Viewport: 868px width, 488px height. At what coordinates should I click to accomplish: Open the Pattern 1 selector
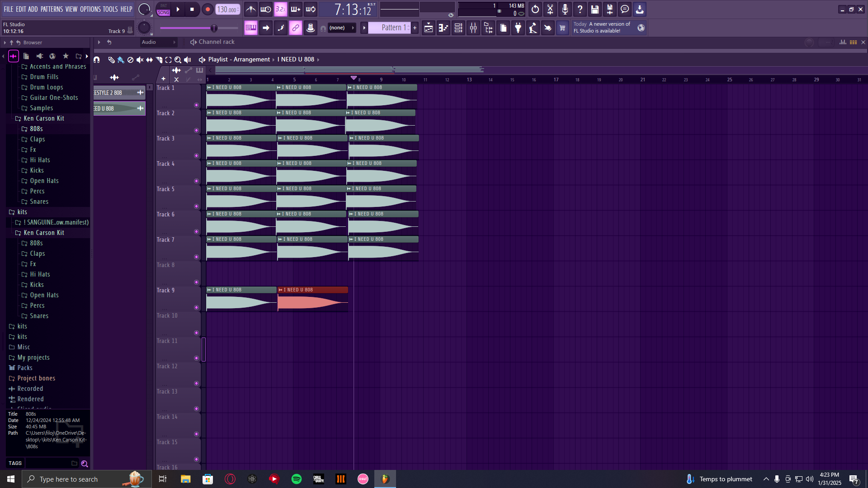click(389, 28)
